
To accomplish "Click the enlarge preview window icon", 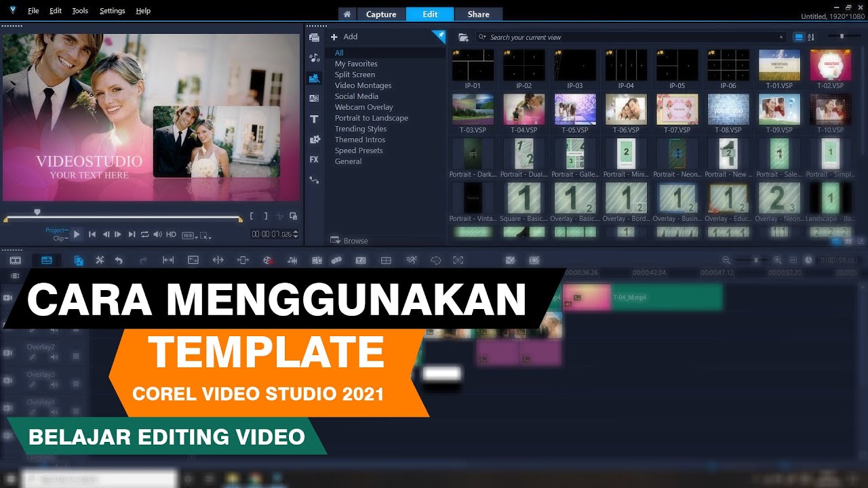I will coord(293,216).
